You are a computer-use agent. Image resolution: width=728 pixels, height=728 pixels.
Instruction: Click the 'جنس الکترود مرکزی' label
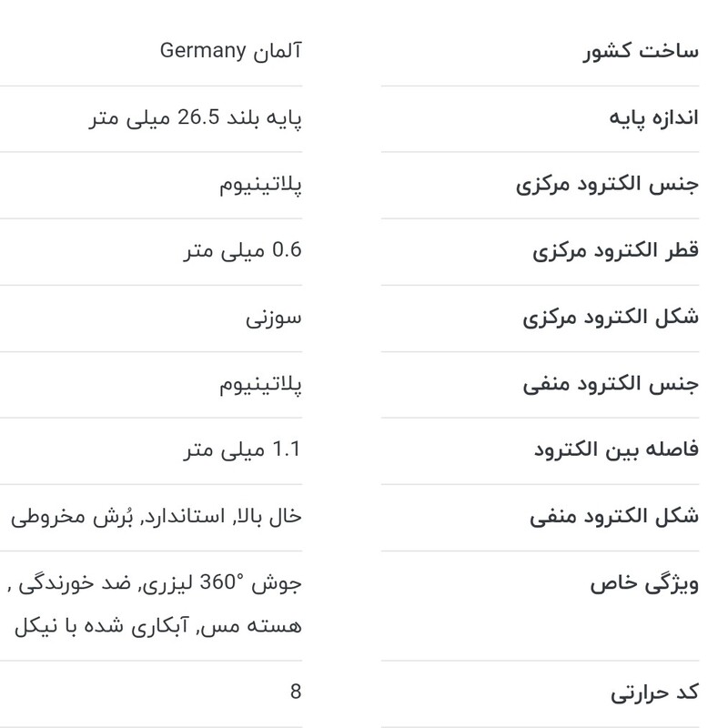tap(607, 184)
